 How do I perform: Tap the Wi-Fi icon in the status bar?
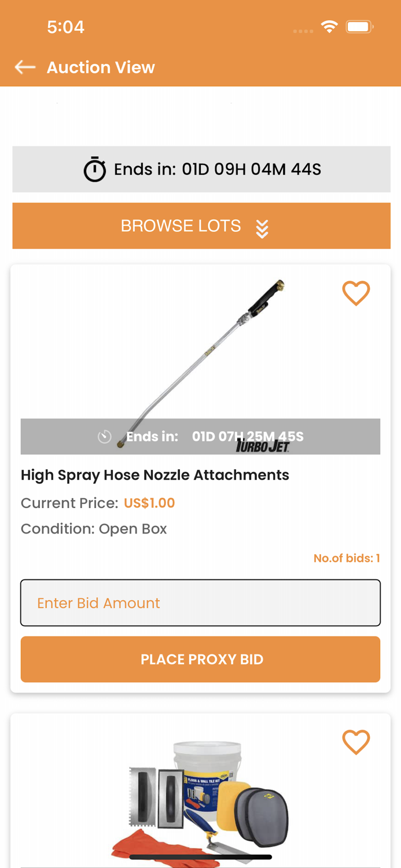click(329, 26)
